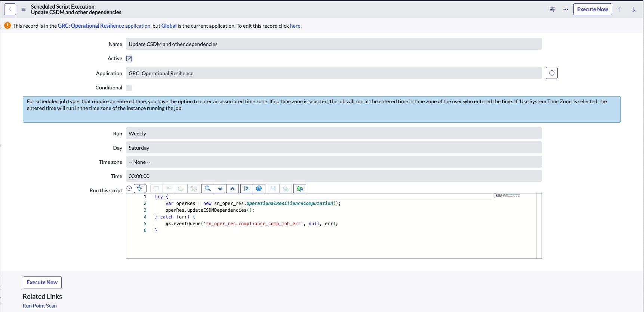The image size is (644, 312).
Task: Open the Time zone dropdown
Action: (x=334, y=162)
